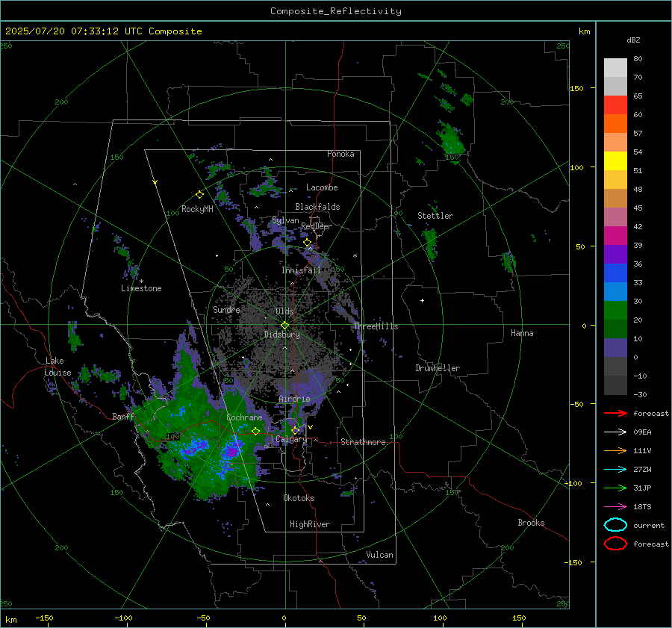Image resolution: width=672 pixels, height=628 pixels.
Task: Click the Okotoks label
Action: 299,499
